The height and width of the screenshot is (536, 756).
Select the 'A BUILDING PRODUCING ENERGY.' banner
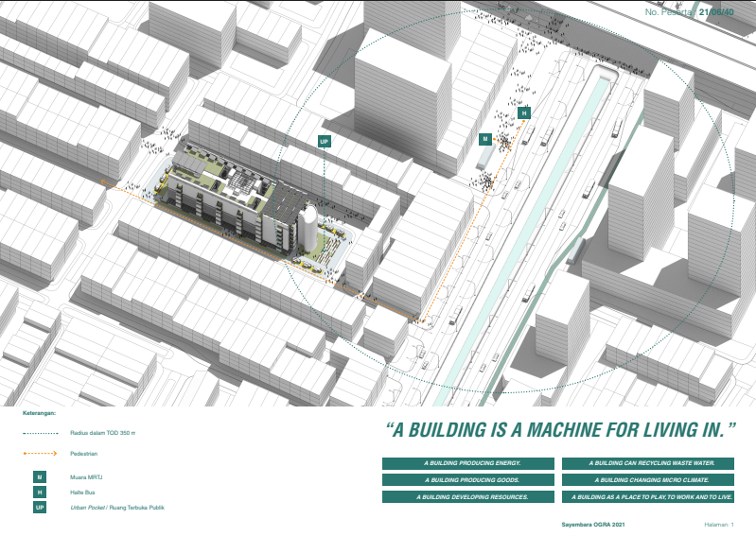468,464
